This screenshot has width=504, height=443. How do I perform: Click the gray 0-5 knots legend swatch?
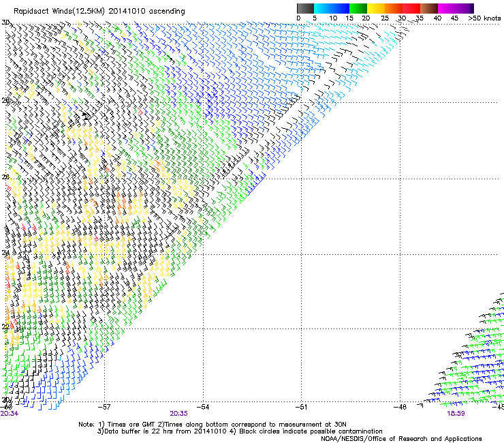(x=305, y=8)
